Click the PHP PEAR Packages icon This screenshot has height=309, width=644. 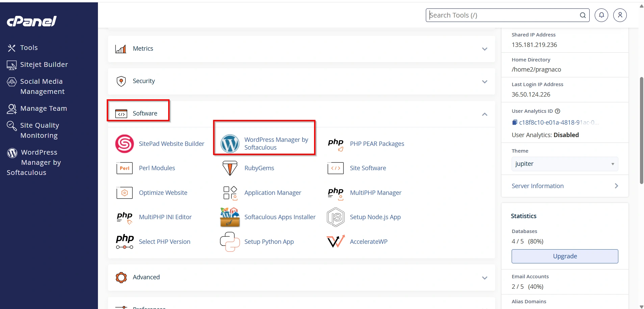pyautogui.click(x=336, y=144)
